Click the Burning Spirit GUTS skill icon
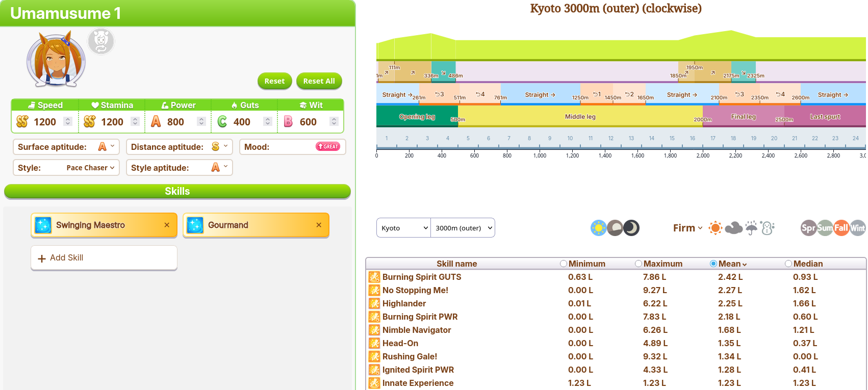 point(374,277)
